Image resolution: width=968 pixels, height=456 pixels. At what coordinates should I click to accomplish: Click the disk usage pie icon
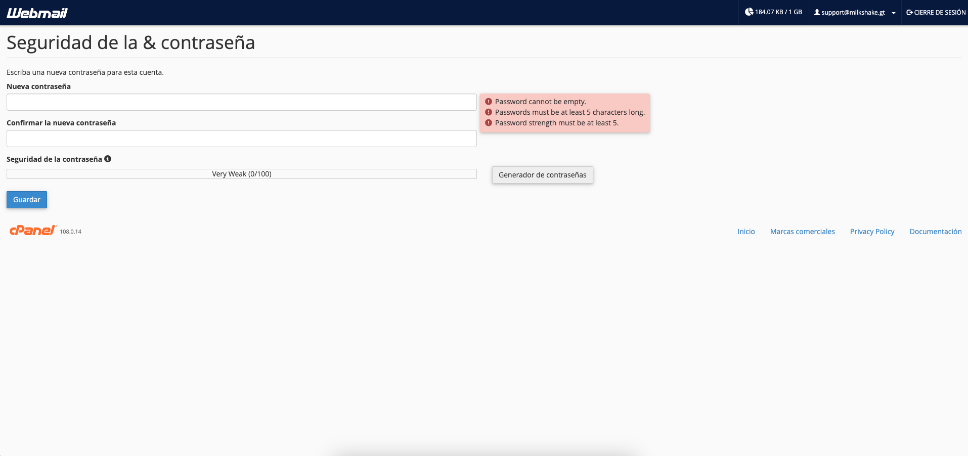point(749,12)
